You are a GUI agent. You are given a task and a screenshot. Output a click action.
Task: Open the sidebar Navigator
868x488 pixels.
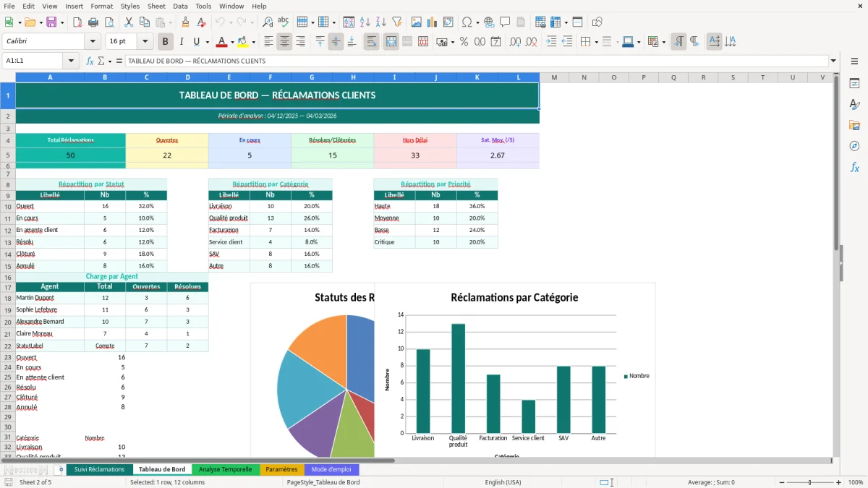854,146
